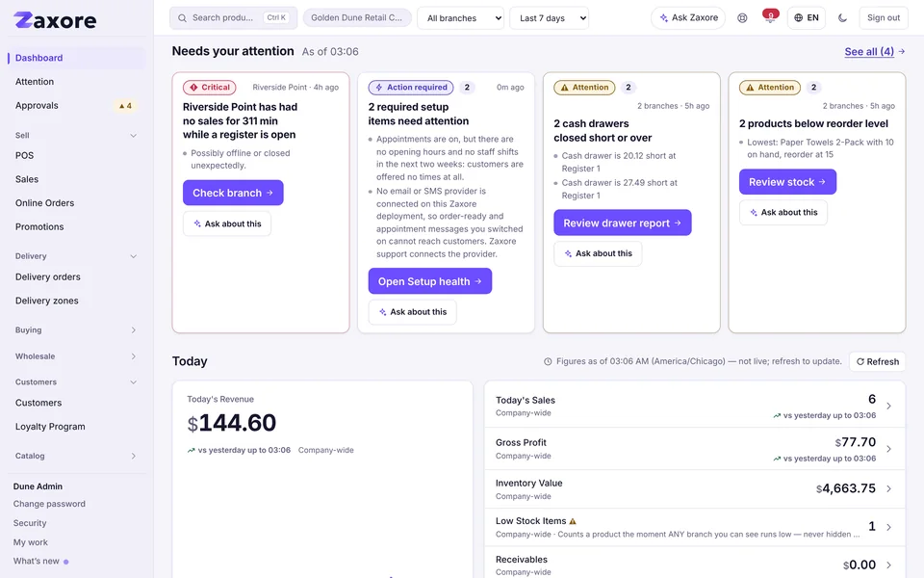Image resolution: width=924 pixels, height=578 pixels.
Task: Open chevron beside Inventory Value row
Action: pos(888,488)
